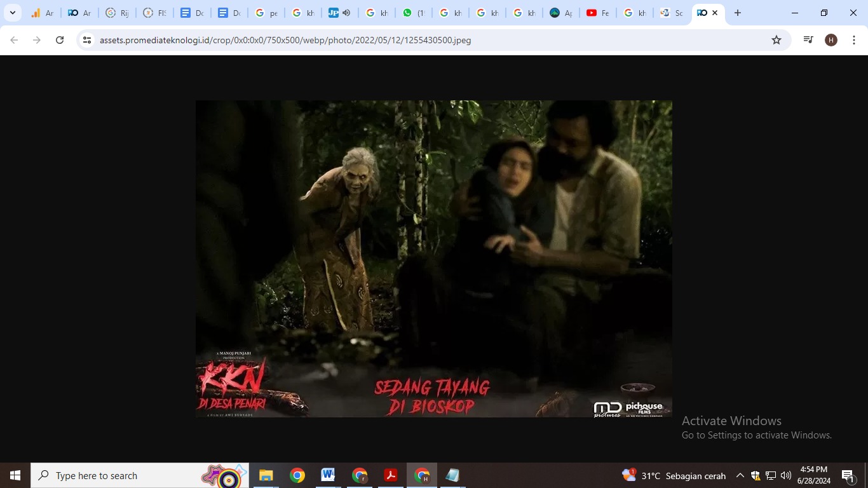Expand hidden system tray icons
The width and height of the screenshot is (868, 488).
[x=740, y=475]
